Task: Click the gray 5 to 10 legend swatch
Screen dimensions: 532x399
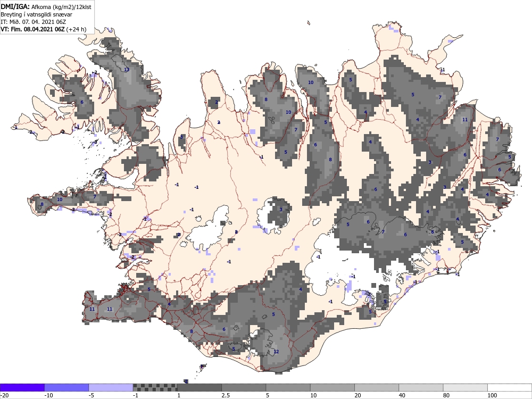Action: coord(288,387)
